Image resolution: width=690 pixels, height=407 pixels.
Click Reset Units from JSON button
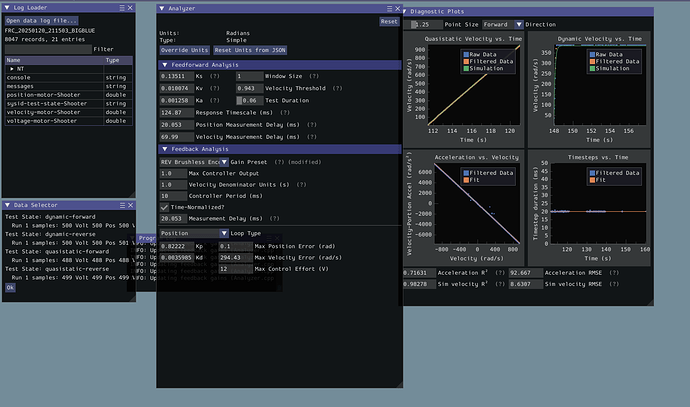[x=250, y=50]
